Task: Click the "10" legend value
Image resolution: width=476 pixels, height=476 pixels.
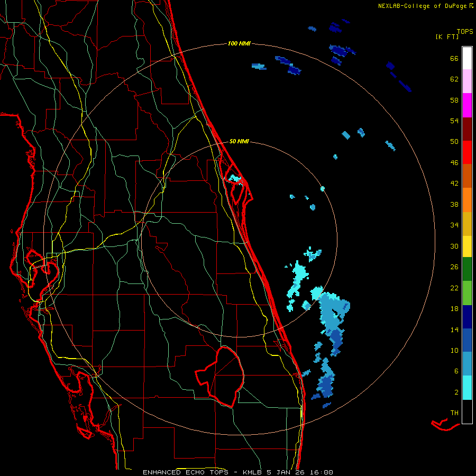Action: click(x=454, y=351)
